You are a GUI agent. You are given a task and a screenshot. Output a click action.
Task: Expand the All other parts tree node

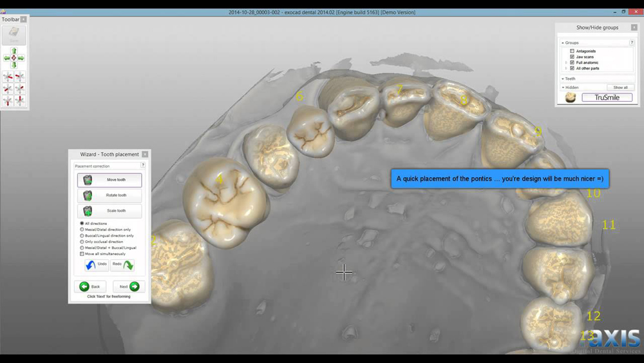coord(566,68)
